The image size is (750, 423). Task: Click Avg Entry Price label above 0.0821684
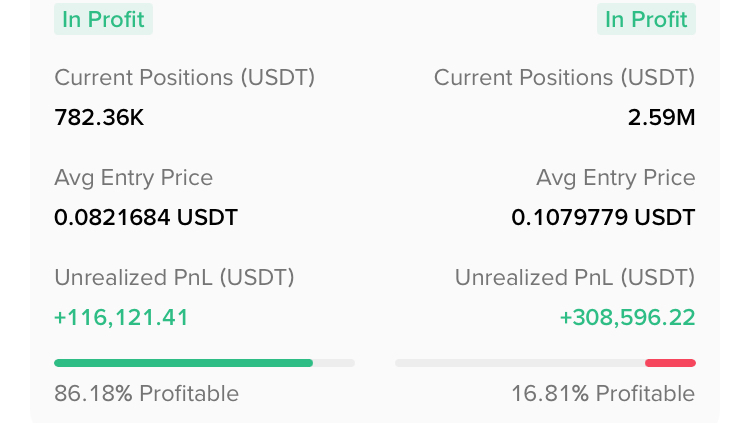pyautogui.click(x=133, y=178)
